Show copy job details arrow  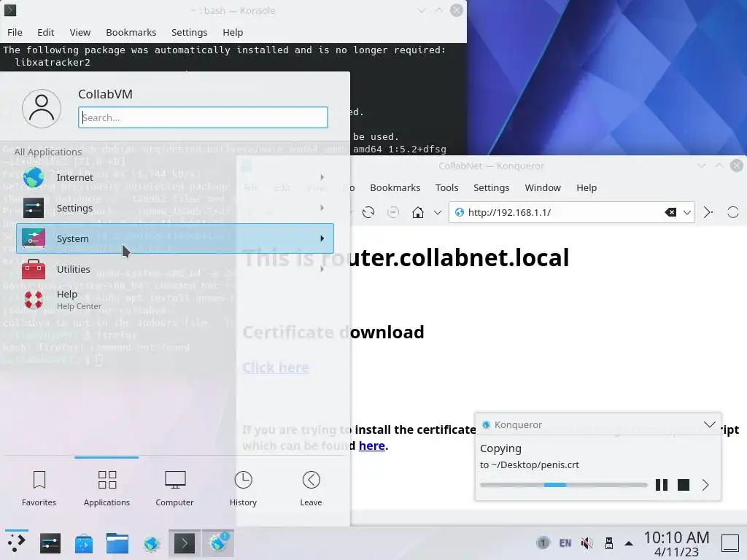click(705, 485)
